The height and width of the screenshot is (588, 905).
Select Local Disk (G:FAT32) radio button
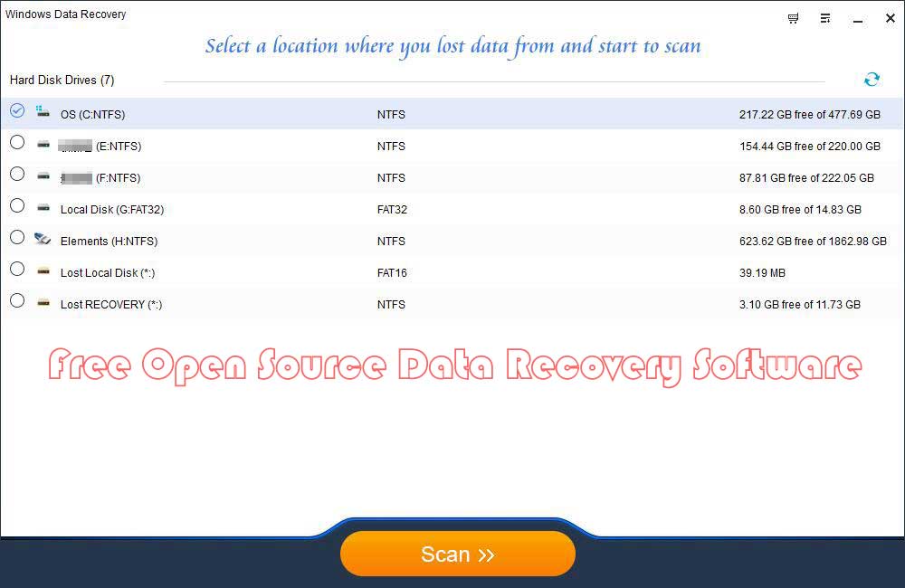click(x=16, y=205)
